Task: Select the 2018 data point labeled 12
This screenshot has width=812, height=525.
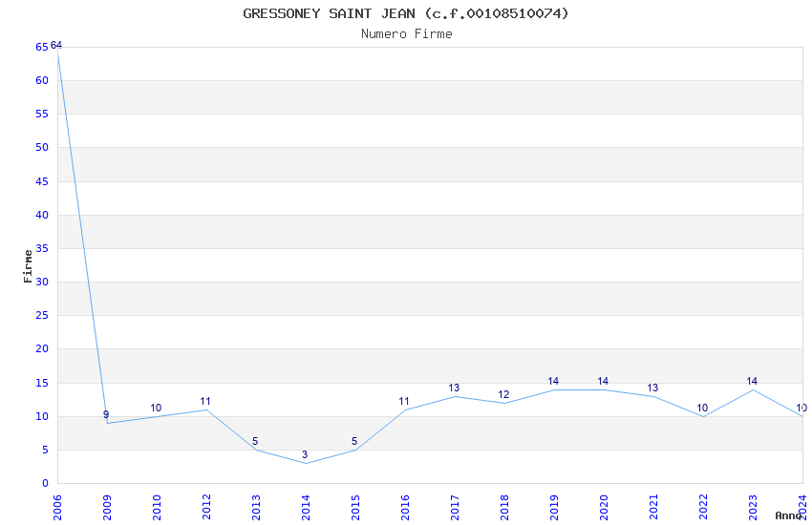Action: (x=504, y=403)
